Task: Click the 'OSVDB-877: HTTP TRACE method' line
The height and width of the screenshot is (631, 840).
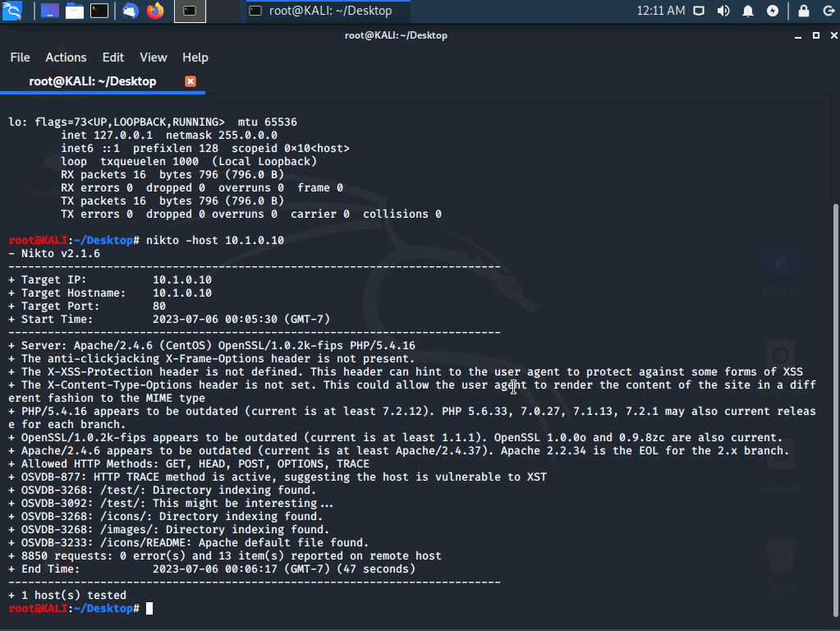Action: [x=278, y=477]
